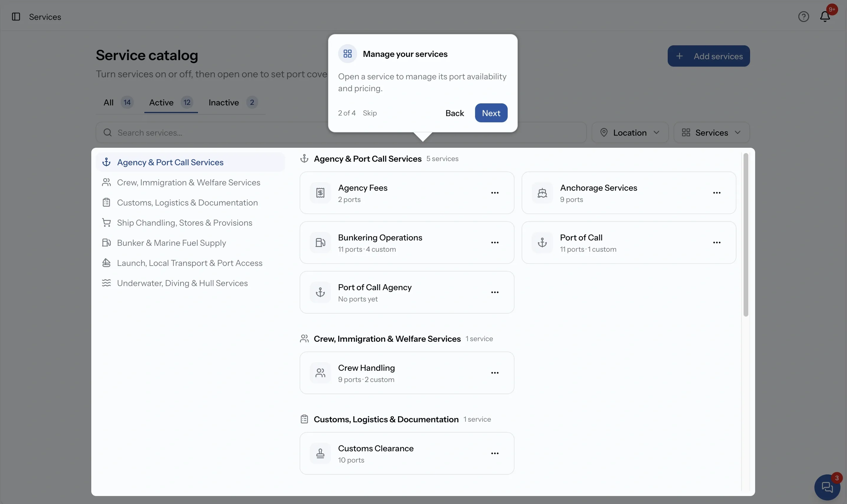Click the Port of Call Agency anchor icon
The height and width of the screenshot is (504, 847).
(320, 292)
